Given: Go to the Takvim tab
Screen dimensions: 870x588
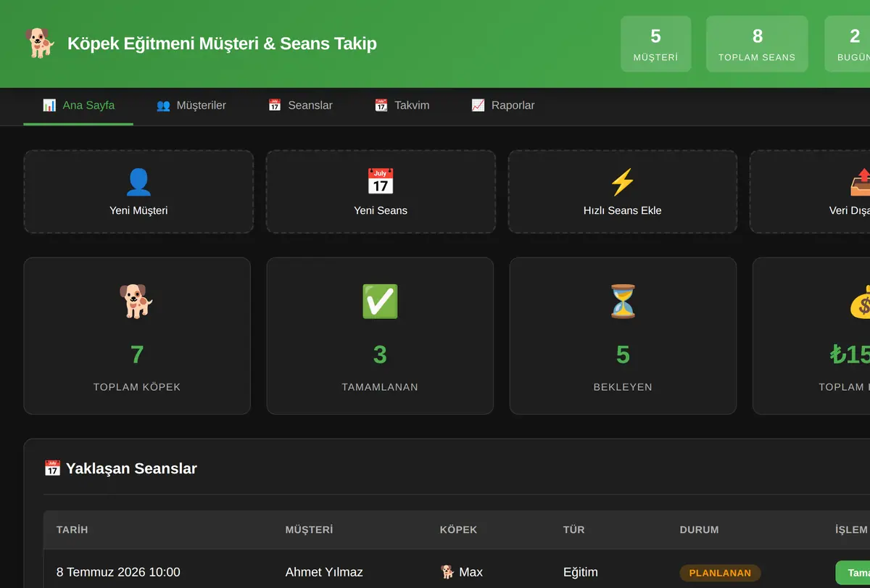Looking at the screenshot, I should (x=402, y=105).
